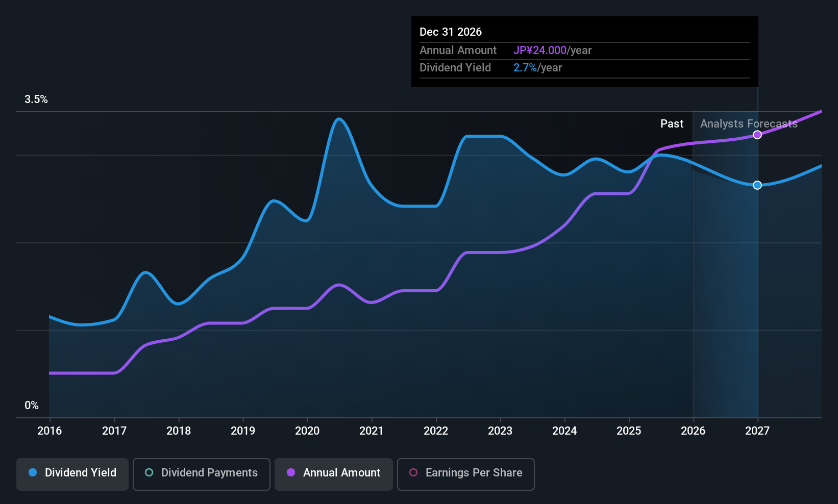The image size is (838, 504).
Task: Click the Past section label
Action: tap(672, 124)
